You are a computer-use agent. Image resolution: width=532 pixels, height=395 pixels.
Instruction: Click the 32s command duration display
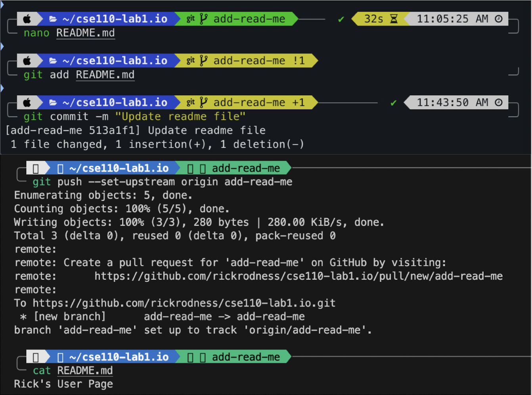373,19
